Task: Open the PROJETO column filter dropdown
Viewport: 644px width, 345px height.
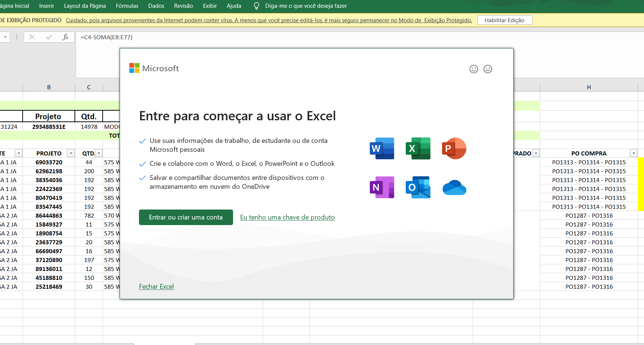Action: (x=71, y=153)
